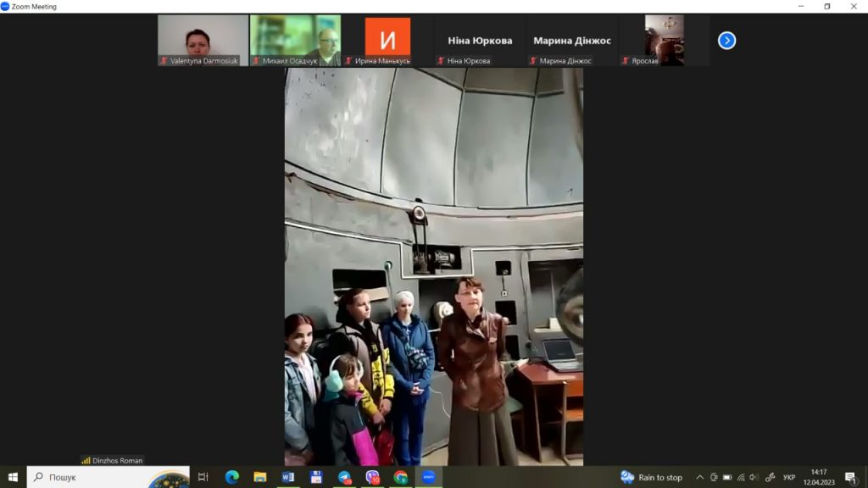Click the main speaker video of Dinzhos Roman
Screen dimensions: 868x488
tap(433, 266)
